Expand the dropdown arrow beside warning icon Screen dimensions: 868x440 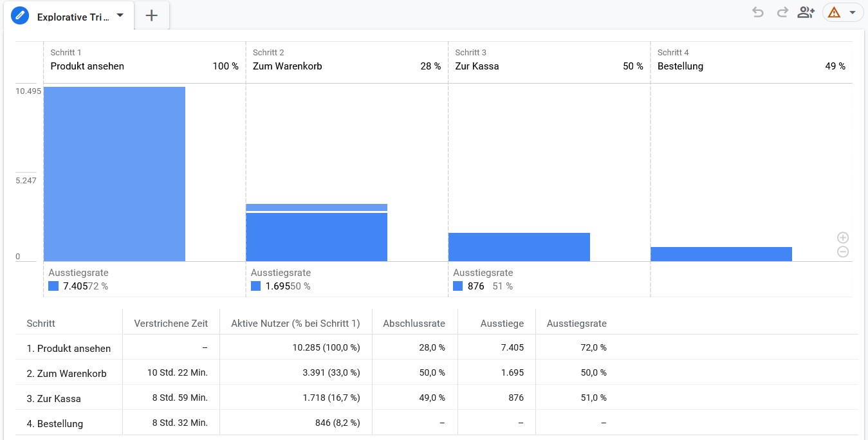(x=853, y=12)
